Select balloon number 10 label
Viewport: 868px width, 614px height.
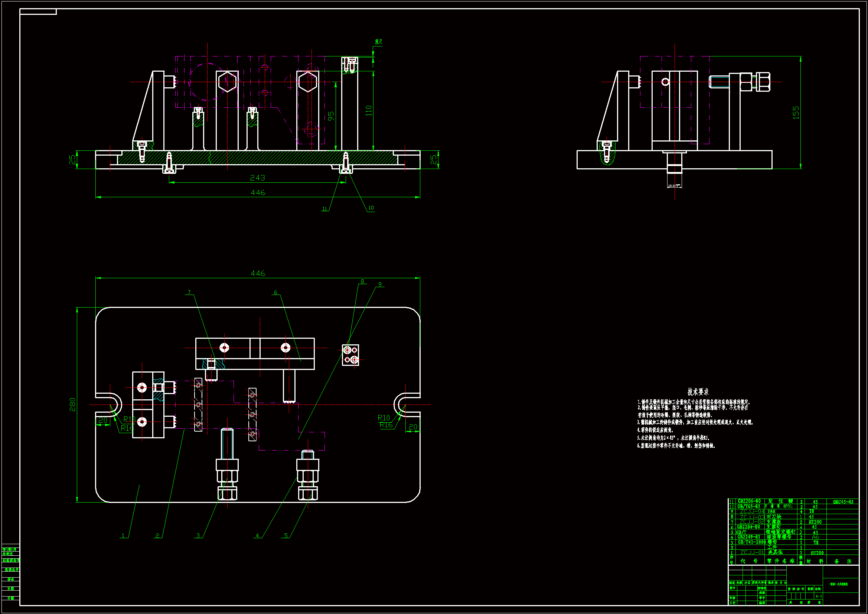(371, 208)
